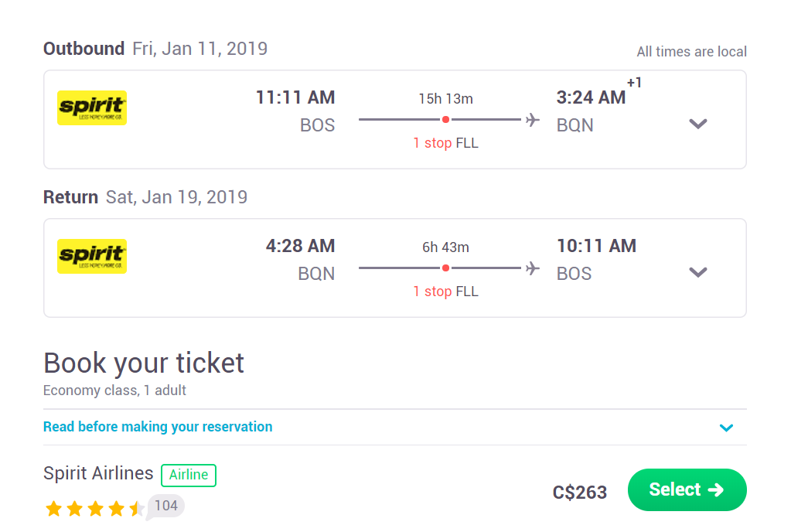Click the star rating for Spirit Airlines
This screenshot has width=791, height=532.
point(94,508)
